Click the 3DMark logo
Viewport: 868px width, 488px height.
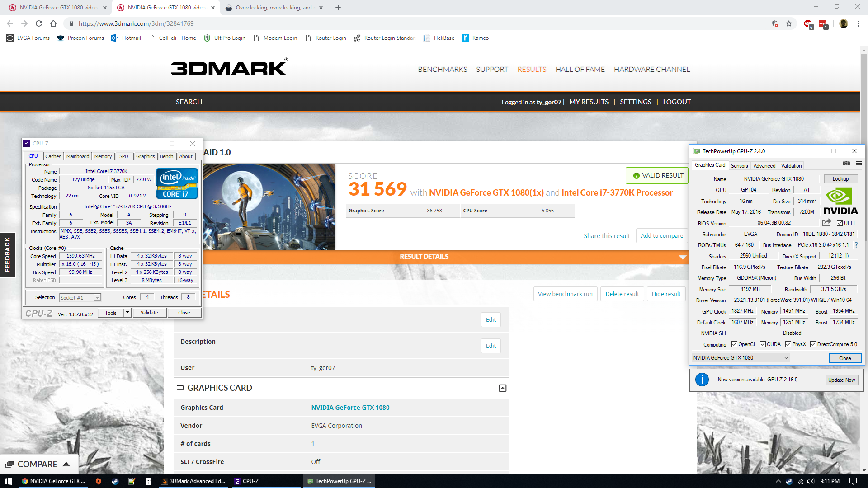pos(229,67)
